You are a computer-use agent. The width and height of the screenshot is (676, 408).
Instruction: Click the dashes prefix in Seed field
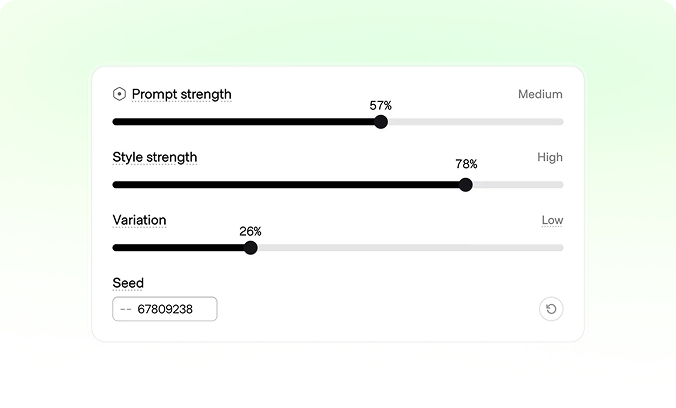(x=126, y=309)
